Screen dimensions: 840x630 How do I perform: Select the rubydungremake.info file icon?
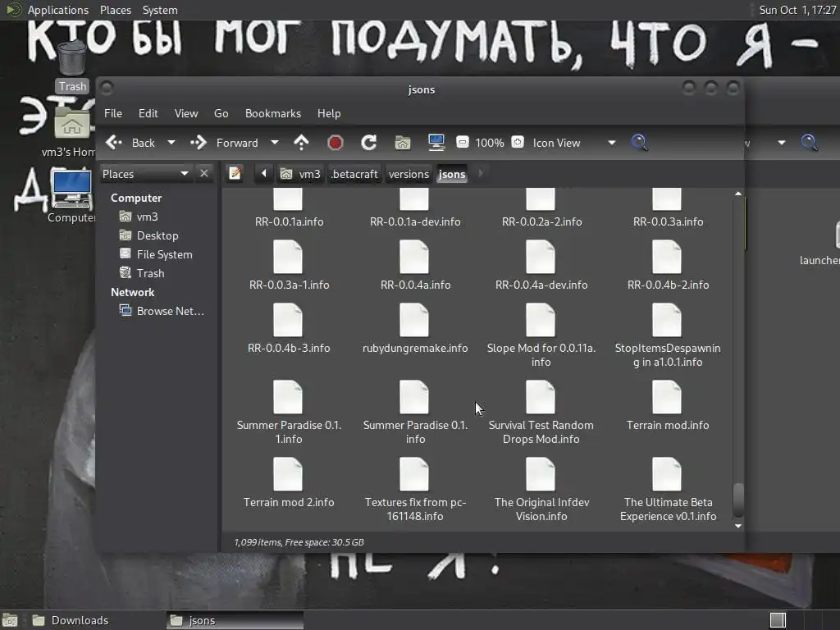pyautogui.click(x=414, y=320)
